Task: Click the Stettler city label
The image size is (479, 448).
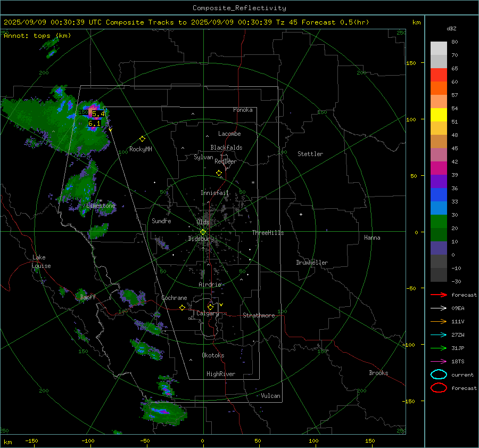Action: pyautogui.click(x=310, y=154)
